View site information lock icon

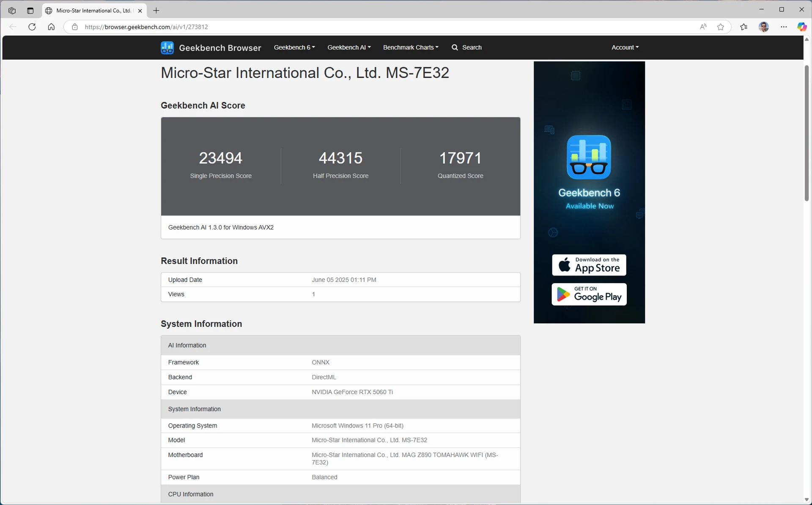pyautogui.click(x=75, y=27)
